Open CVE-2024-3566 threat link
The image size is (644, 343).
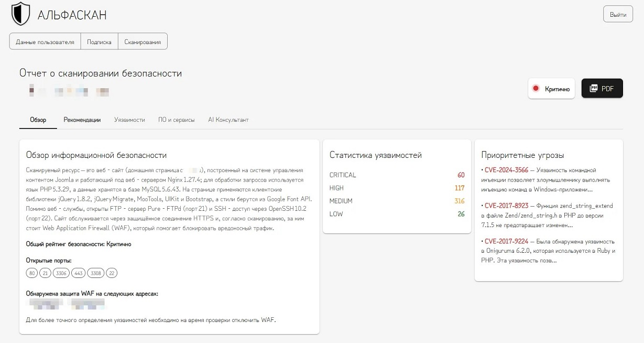tap(506, 170)
